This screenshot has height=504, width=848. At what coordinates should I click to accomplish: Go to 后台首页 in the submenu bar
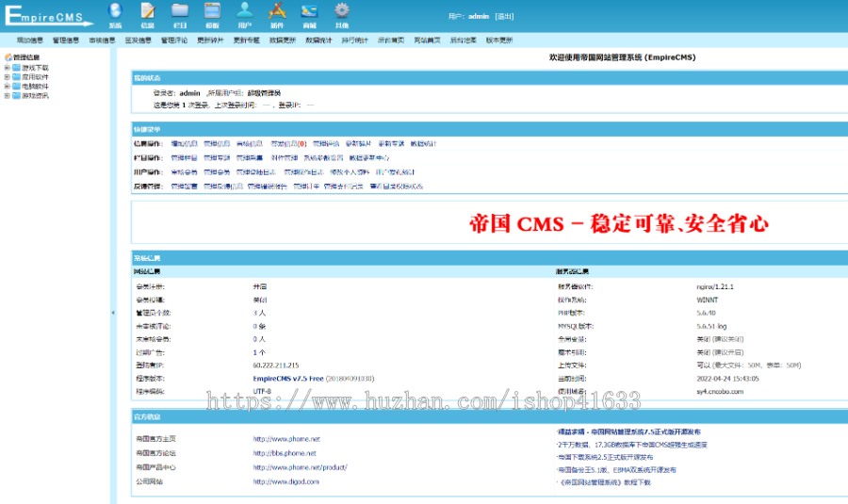coord(391,40)
